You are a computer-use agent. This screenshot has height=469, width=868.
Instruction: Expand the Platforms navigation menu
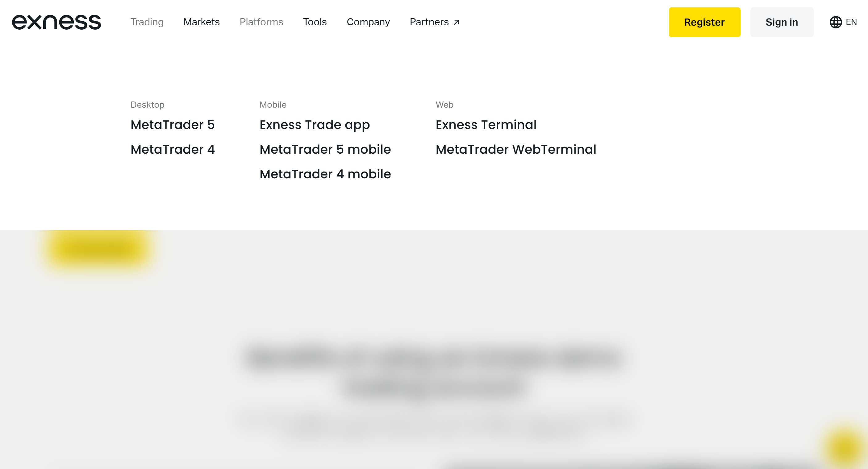click(261, 22)
